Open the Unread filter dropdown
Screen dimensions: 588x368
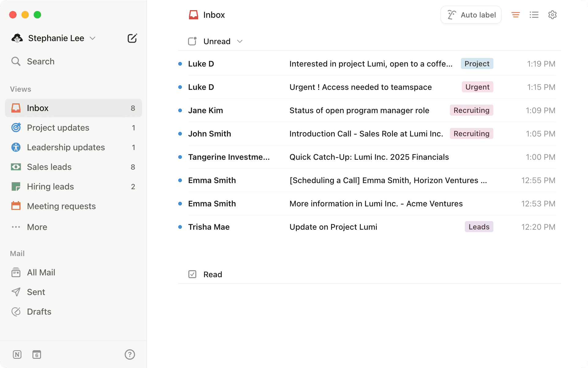point(240,41)
